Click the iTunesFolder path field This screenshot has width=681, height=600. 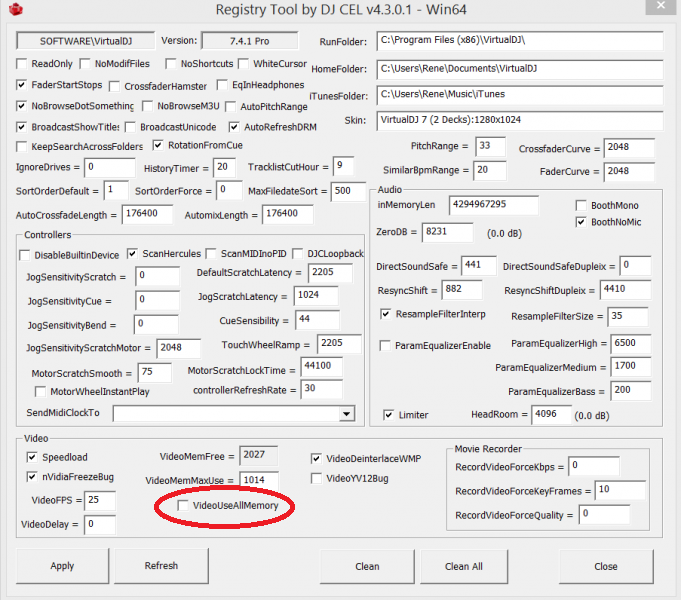pos(520,95)
